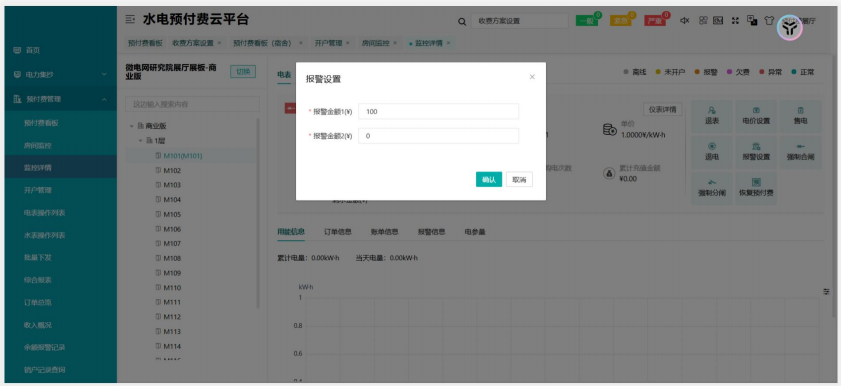Click the 预付费管理 sidebar icon
The height and width of the screenshot is (386, 841).
pos(17,99)
